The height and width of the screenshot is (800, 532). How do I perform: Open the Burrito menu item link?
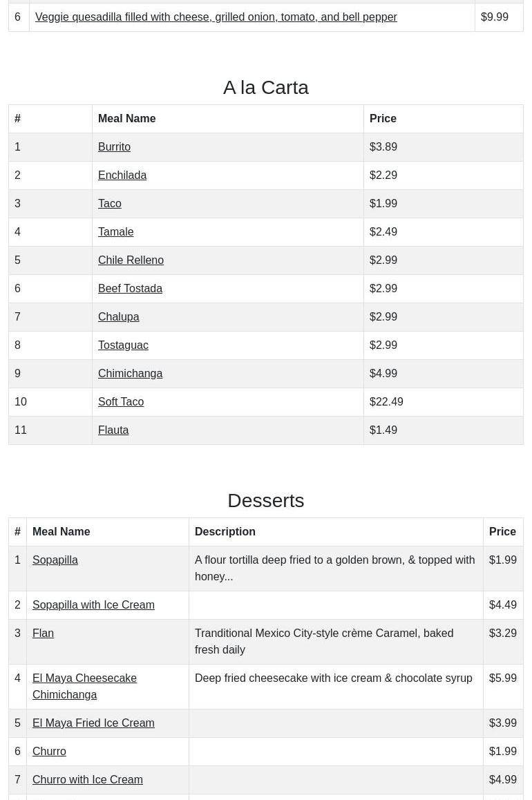pos(114,147)
